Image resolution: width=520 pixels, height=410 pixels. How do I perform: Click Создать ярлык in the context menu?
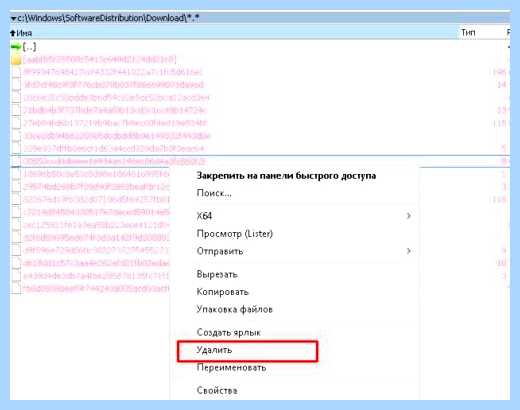point(228,332)
